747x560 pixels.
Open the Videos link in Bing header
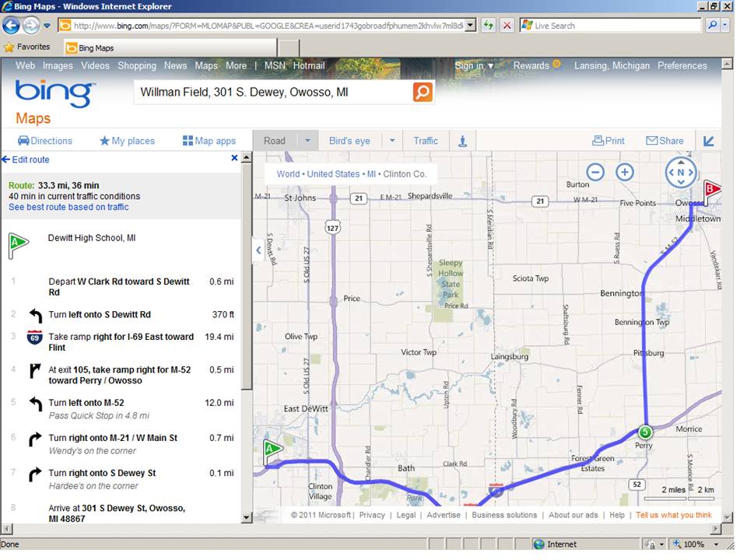95,65
